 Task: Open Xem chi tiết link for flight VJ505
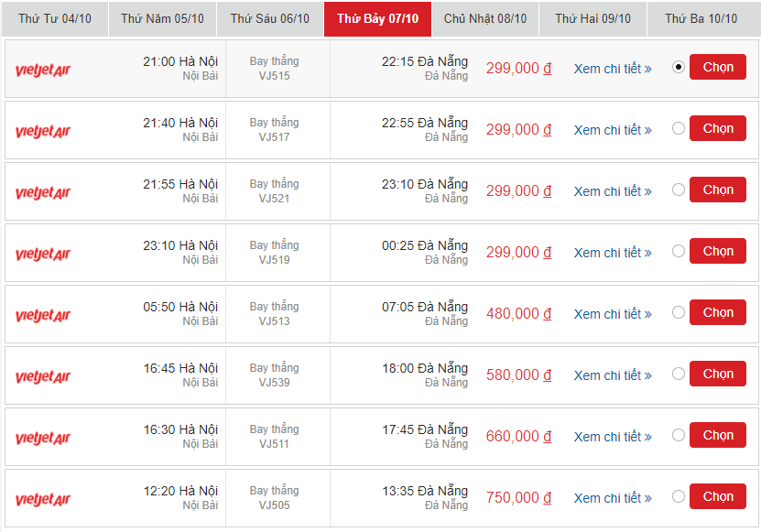(x=611, y=496)
